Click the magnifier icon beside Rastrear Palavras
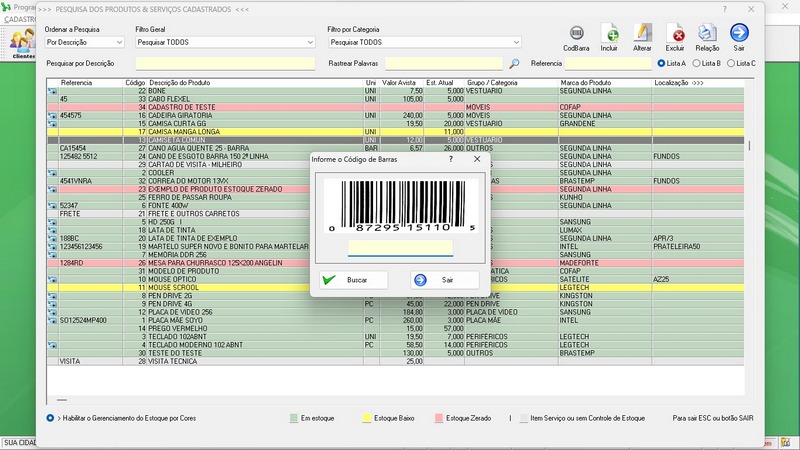The width and height of the screenshot is (800, 450). coord(513,63)
